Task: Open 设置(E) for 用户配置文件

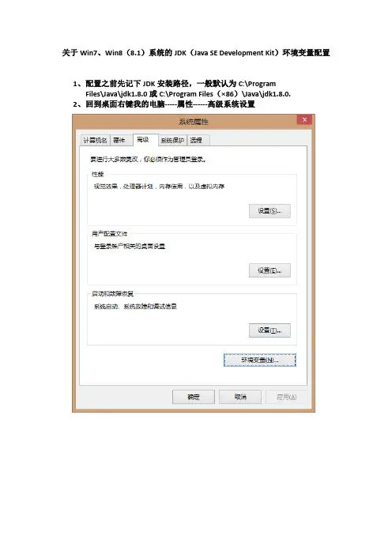Action: (269, 270)
